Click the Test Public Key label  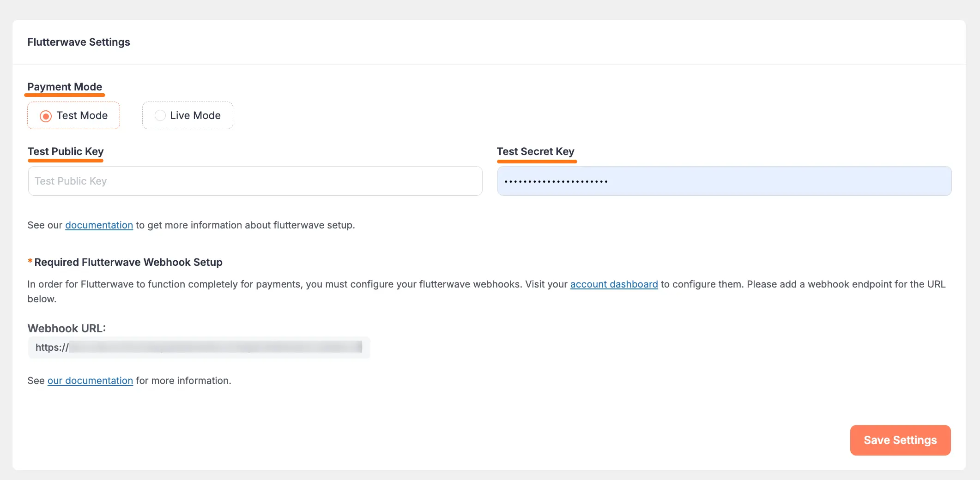click(x=65, y=151)
